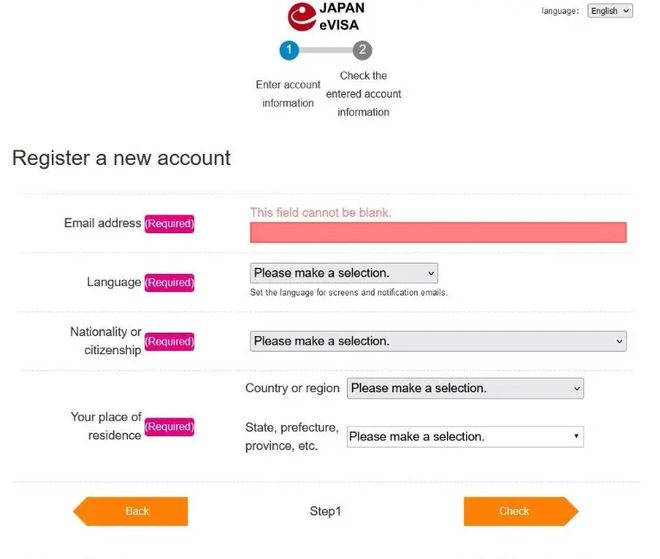
Task: Open the State, prefecture, province dropdown
Action: (x=465, y=437)
